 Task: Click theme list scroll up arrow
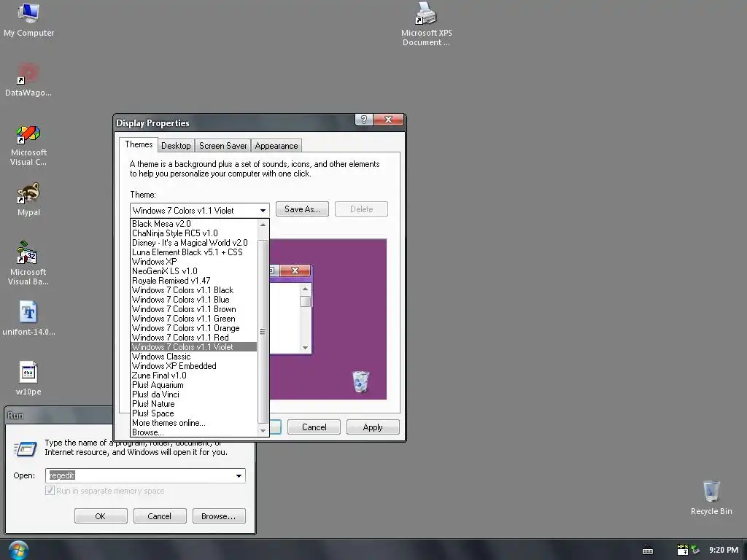[263, 225]
